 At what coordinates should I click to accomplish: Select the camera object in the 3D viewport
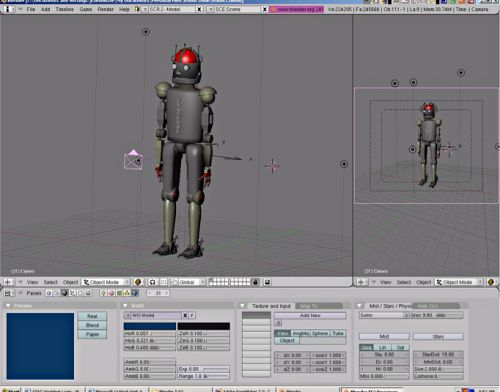coord(133,160)
